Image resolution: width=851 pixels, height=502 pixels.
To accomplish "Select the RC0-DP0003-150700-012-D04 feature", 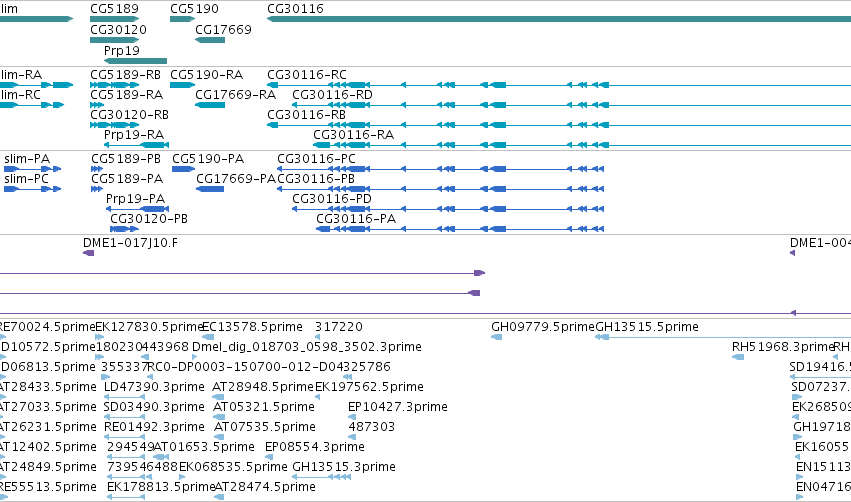I will pos(247,367).
